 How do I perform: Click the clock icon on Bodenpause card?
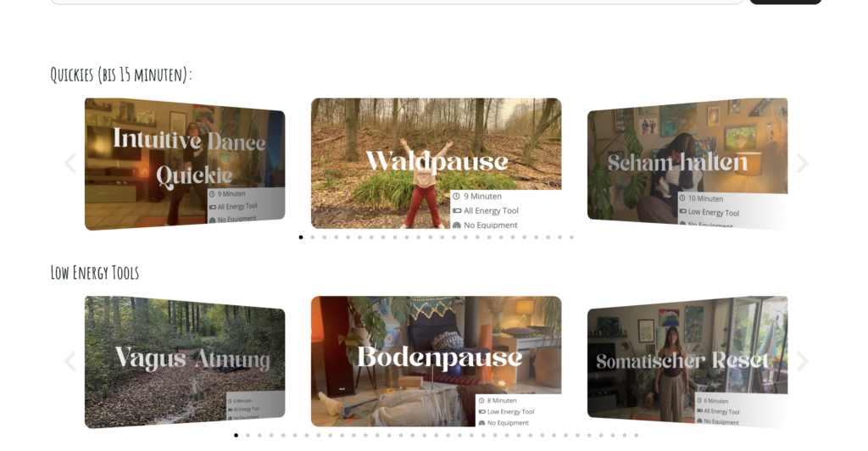481,401
